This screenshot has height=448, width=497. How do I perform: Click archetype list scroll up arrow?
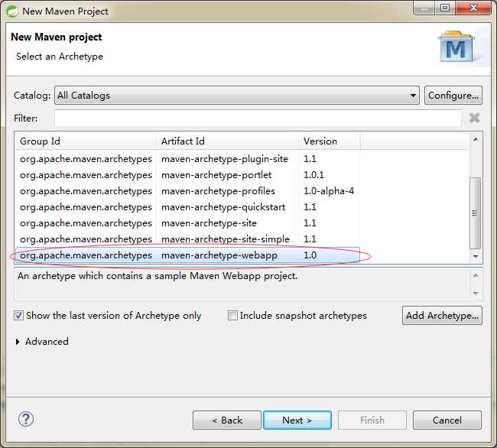click(476, 139)
